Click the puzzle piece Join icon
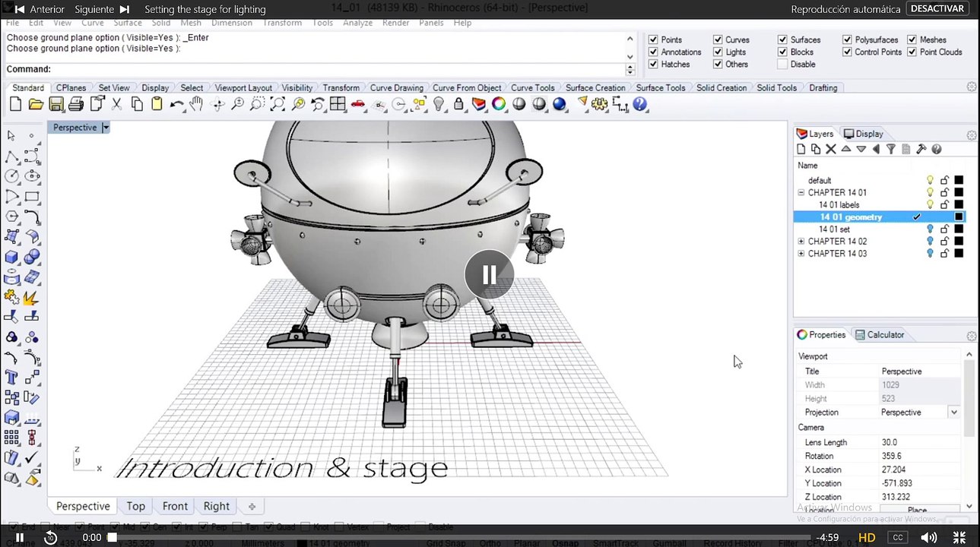The image size is (980, 547). (x=11, y=297)
